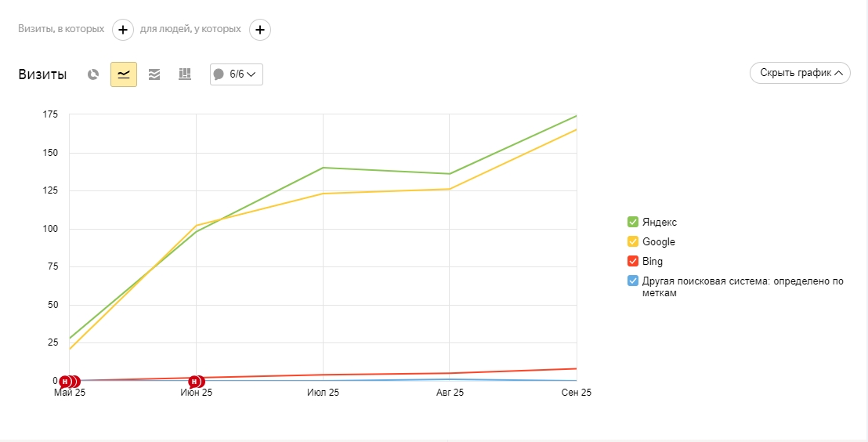Collapse chart with "Скрыть график"
This screenshot has height=442, width=868.
tap(800, 73)
